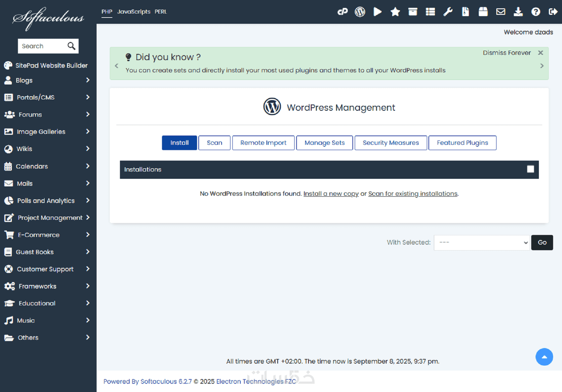The width and height of the screenshot is (562, 392).
Task: Click the play icon for script demos
Action: click(x=378, y=12)
